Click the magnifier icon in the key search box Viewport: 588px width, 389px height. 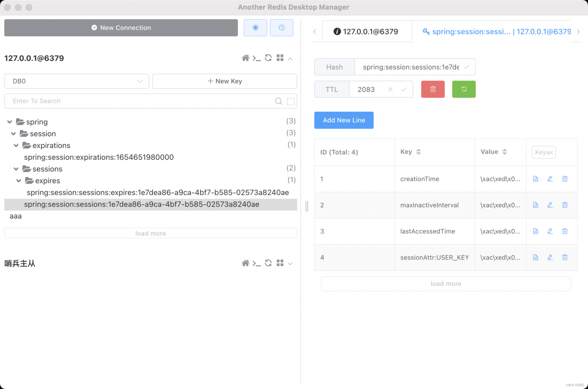point(278,101)
